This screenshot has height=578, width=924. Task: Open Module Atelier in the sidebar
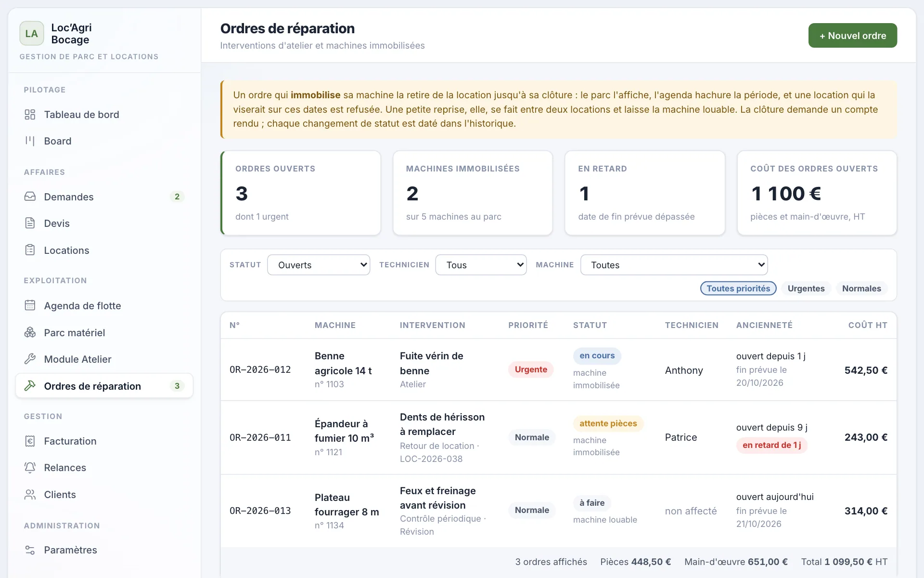[104, 359]
